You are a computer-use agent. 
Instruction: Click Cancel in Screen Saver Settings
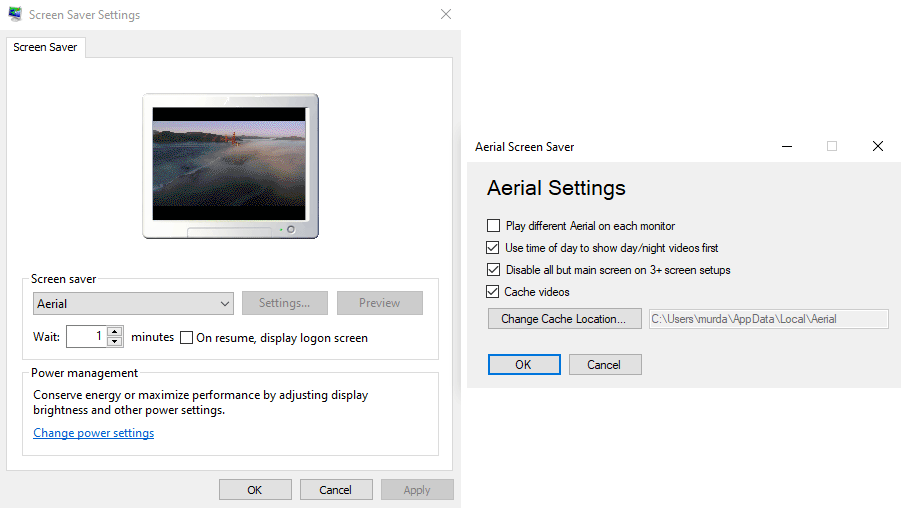pos(336,490)
